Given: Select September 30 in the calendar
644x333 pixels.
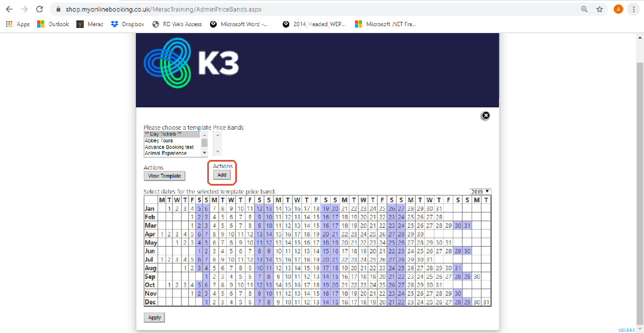Looking at the screenshot, I should 477,276.
